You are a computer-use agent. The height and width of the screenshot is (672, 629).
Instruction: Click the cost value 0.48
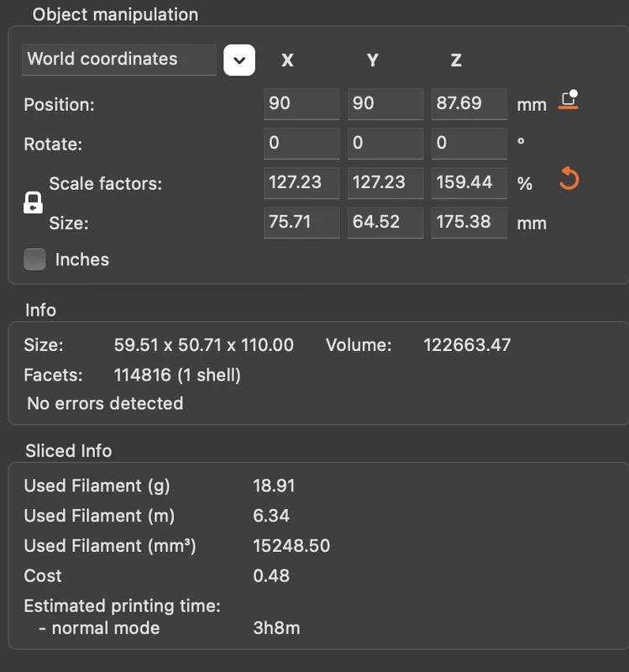click(x=271, y=576)
